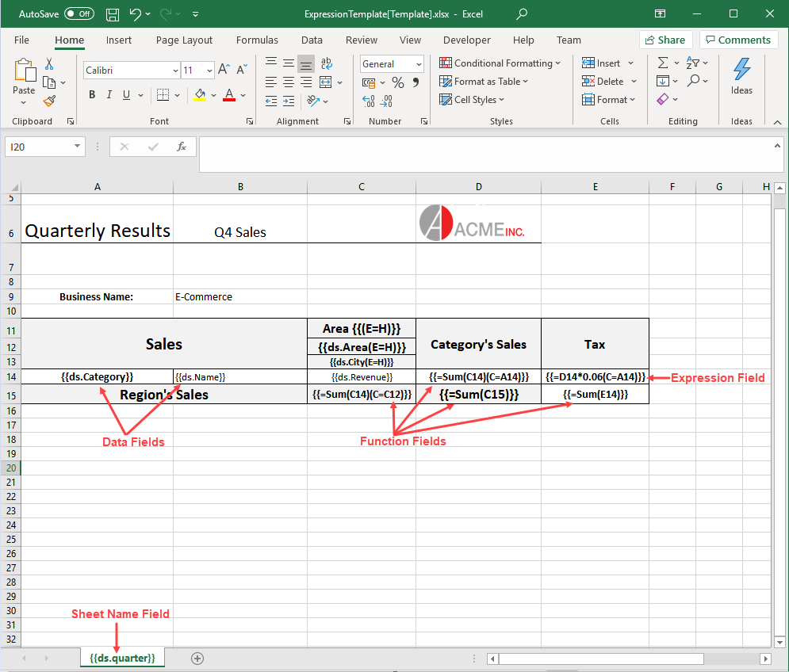
Task: Click the Format cells button
Action: click(608, 100)
